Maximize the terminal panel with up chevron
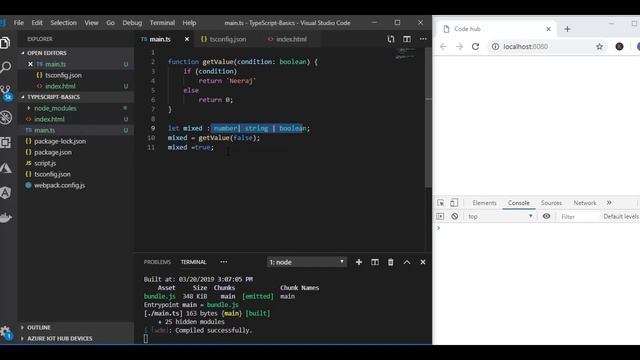Viewport: 640px width, 360px height. coord(407,262)
